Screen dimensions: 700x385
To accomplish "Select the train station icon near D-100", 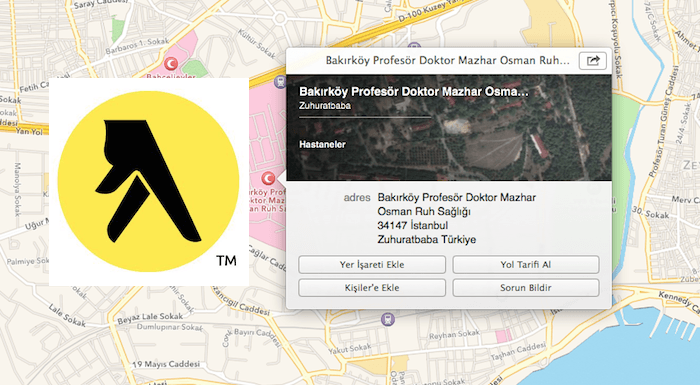I will (280, 82).
